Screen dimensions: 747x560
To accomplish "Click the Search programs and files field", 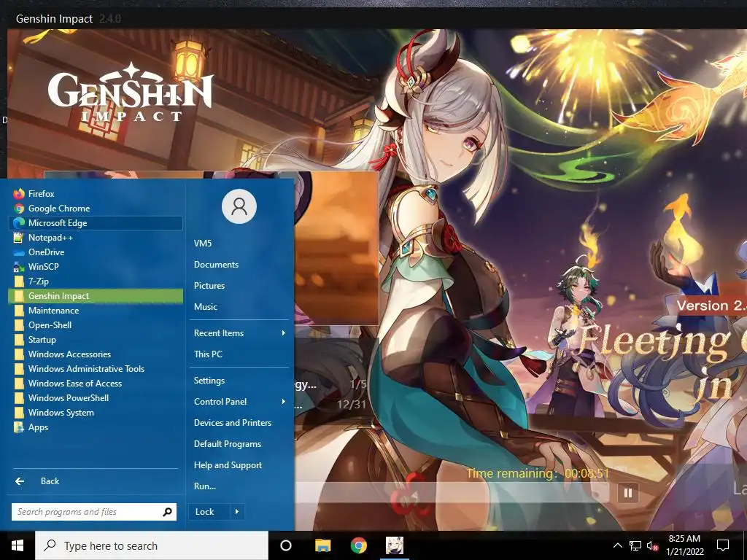I will click(x=94, y=512).
